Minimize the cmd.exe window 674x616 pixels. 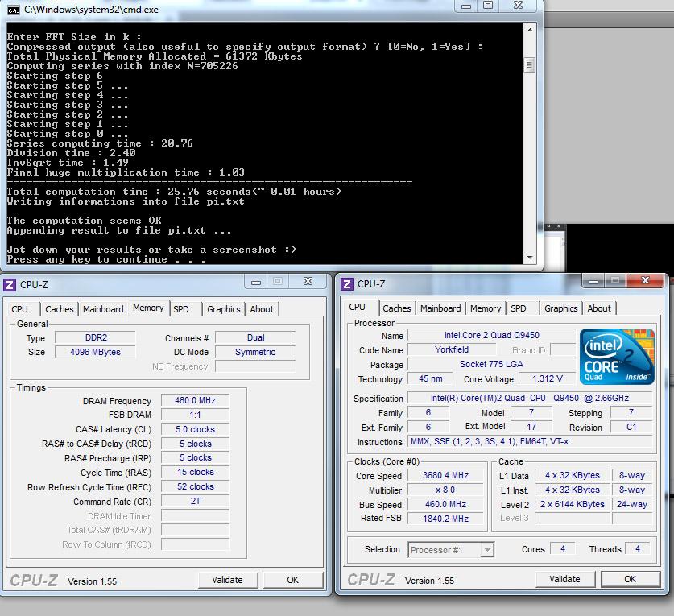[x=466, y=6]
